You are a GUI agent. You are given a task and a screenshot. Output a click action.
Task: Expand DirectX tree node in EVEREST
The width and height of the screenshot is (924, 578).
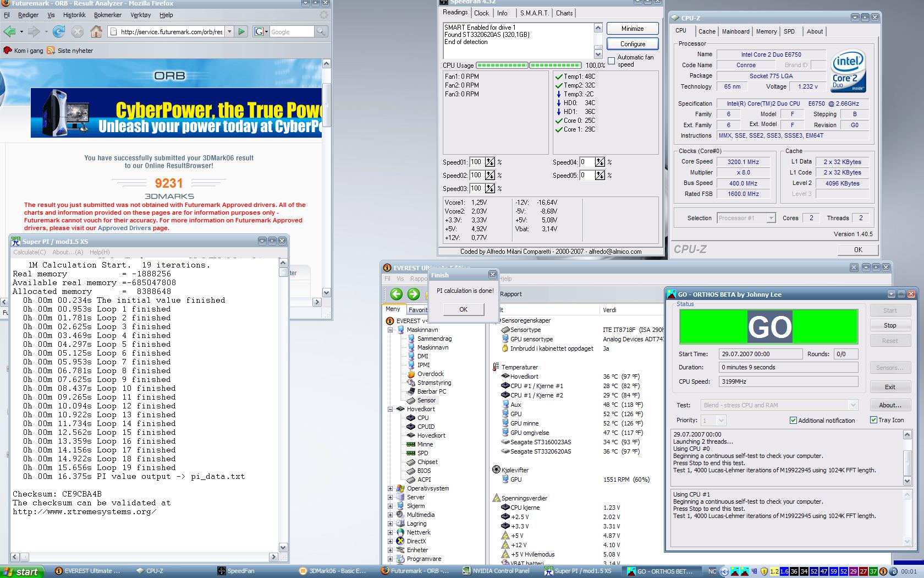[x=391, y=541]
